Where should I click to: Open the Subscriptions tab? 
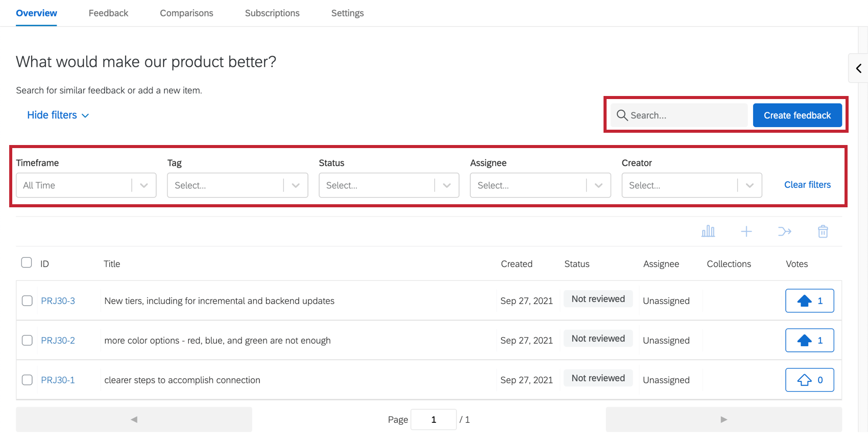pos(272,13)
